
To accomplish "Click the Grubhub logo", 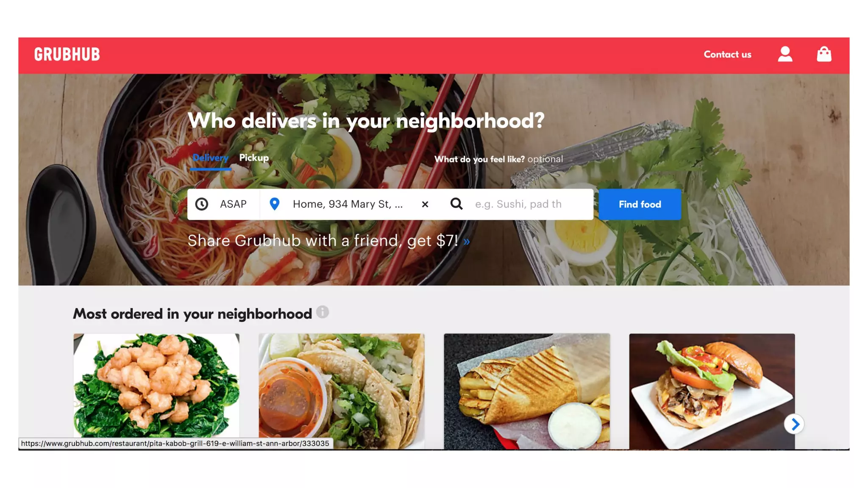I will pos(67,54).
